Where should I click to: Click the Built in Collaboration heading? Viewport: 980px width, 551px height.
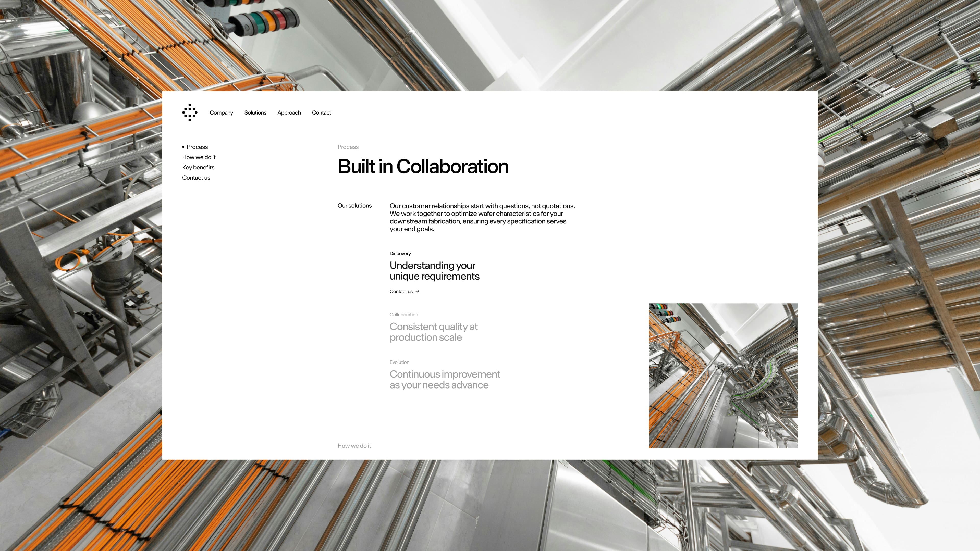point(423,167)
